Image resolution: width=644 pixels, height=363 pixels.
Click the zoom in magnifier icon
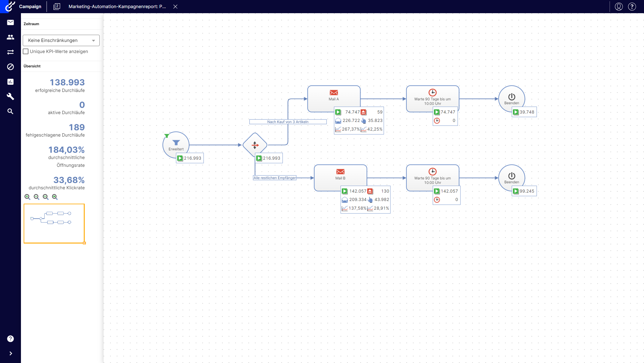pyautogui.click(x=27, y=197)
